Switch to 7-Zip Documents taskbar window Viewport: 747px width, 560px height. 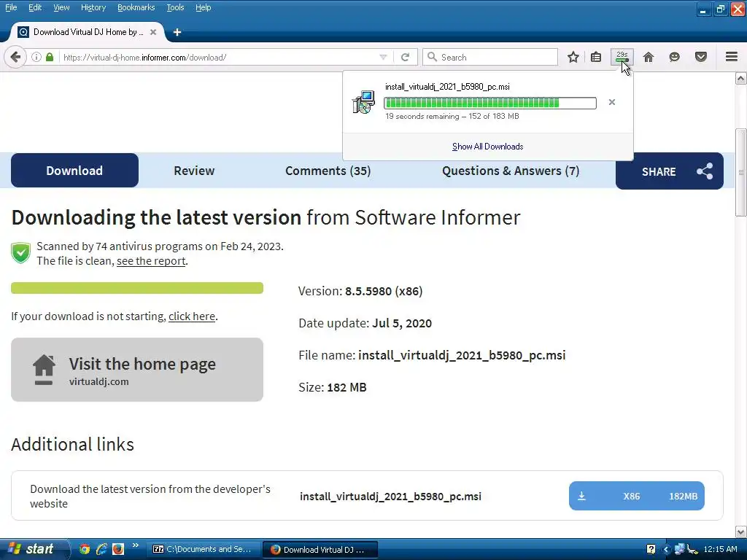point(204,549)
